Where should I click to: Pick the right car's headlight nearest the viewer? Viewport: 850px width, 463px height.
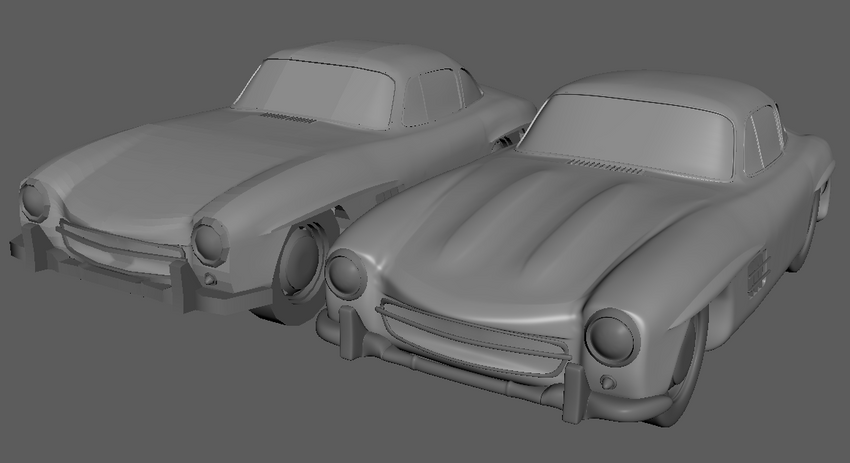pyautogui.click(x=613, y=338)
